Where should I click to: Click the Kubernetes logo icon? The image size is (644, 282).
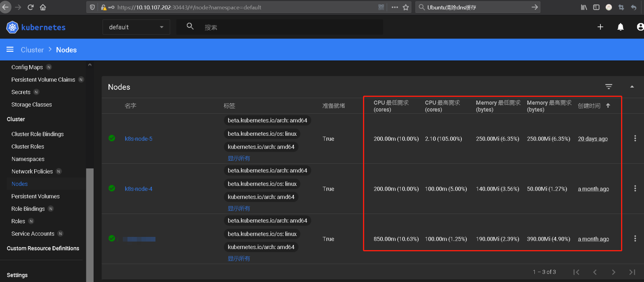12,27
